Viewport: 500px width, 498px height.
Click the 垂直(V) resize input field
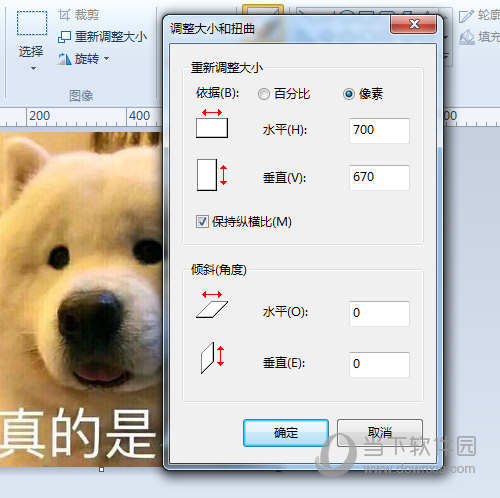point(379,177)
